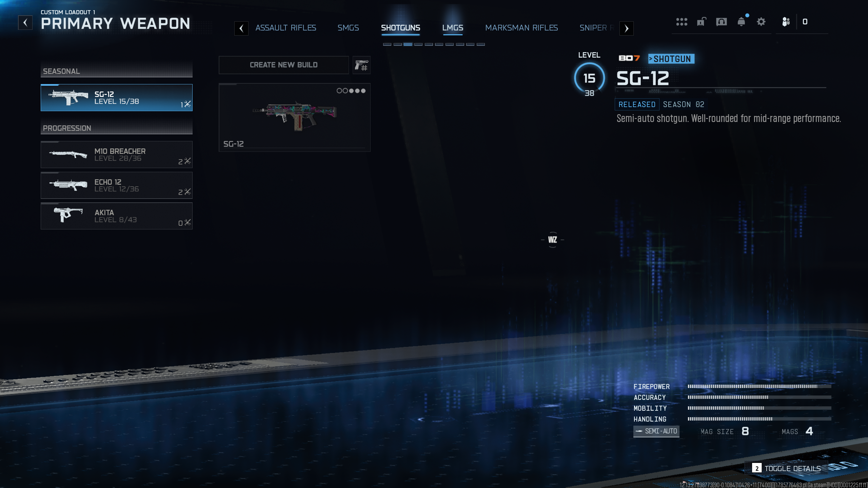Click the Progression section header
Image resolution: width=868 pixels, height=488 pixels.
[x=117, y=128]
